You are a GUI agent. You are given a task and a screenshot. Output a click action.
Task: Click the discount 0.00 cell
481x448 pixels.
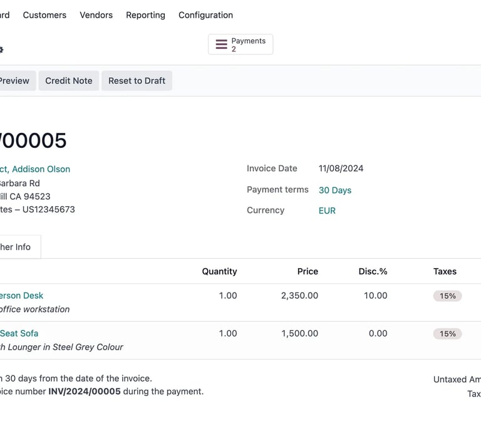coord(378,333)
